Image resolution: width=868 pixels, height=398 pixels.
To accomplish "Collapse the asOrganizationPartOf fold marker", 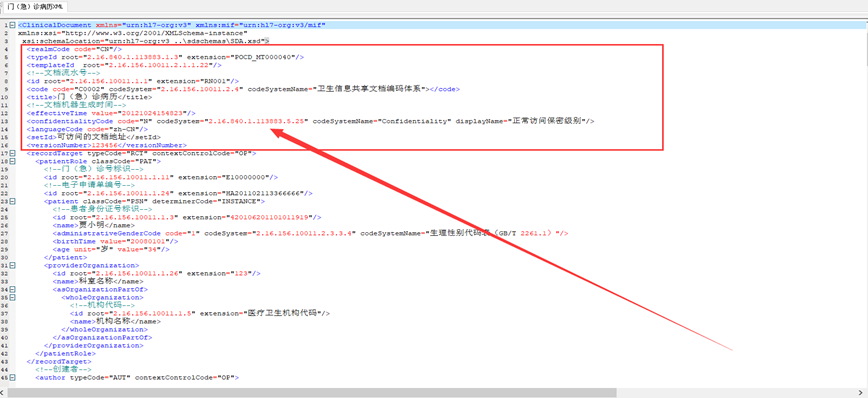I will tap(12, 290).
